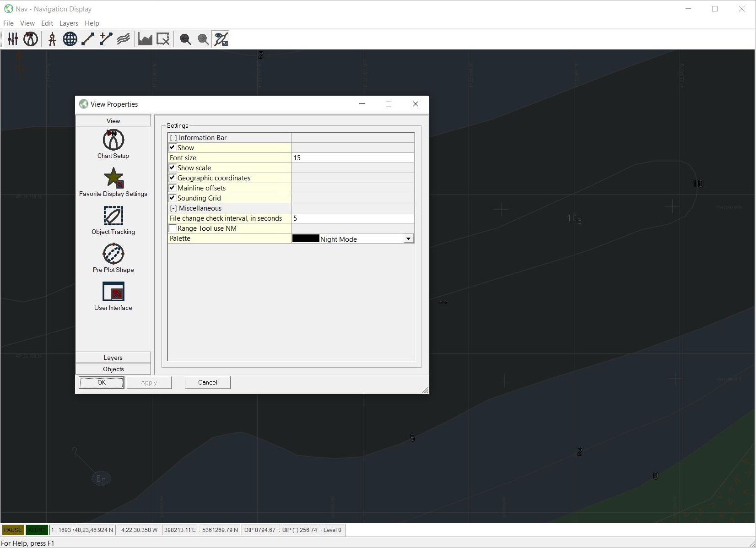The height and width of the screenshot is (548, 756).
Task: Click the Cancel button
Action: coord(207,382)
